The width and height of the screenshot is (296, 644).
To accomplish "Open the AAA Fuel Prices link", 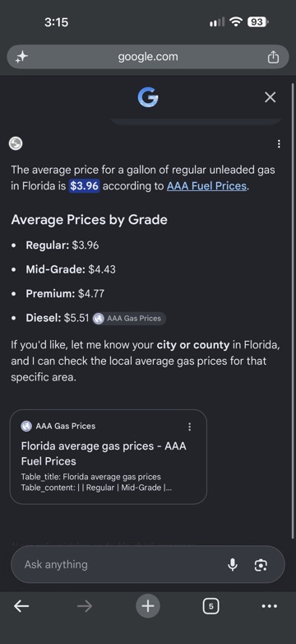I will click(x=206, y=186).
